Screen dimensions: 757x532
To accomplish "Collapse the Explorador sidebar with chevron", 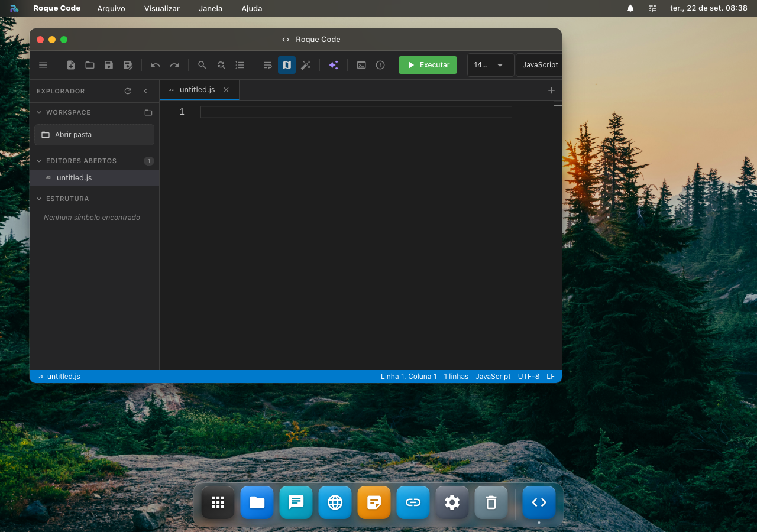I will click(x=145, y=91).
